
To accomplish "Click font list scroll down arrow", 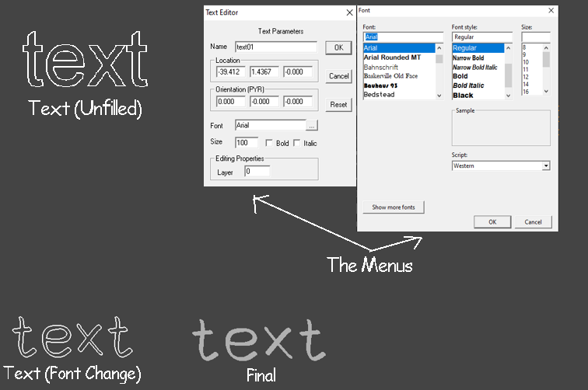I will 439,96.
